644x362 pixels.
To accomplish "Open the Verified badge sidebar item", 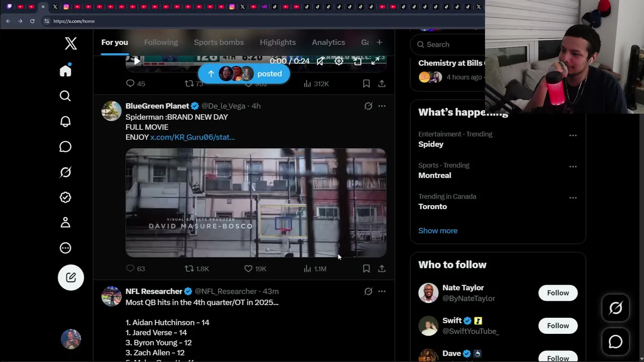I will 65,198.
